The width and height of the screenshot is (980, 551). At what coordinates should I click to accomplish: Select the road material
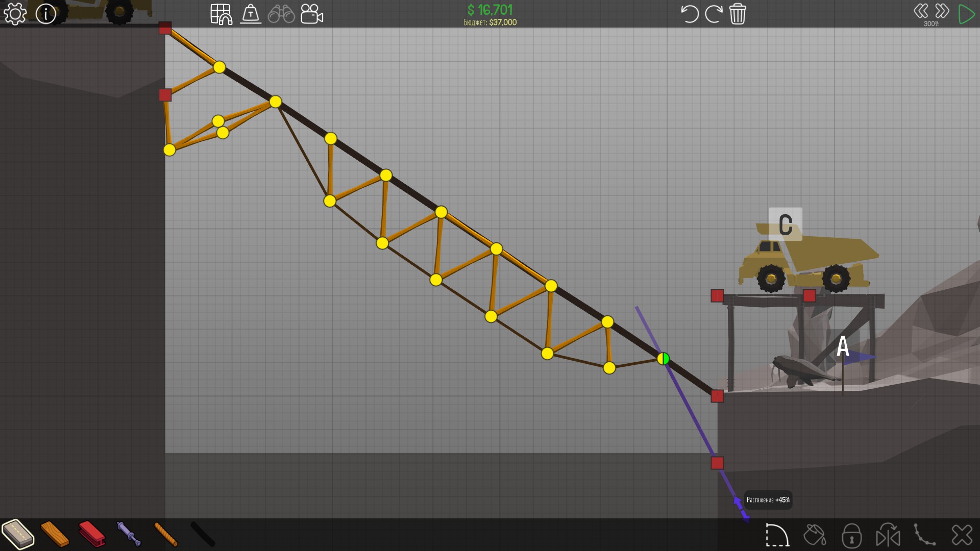(x=18, y=534)
